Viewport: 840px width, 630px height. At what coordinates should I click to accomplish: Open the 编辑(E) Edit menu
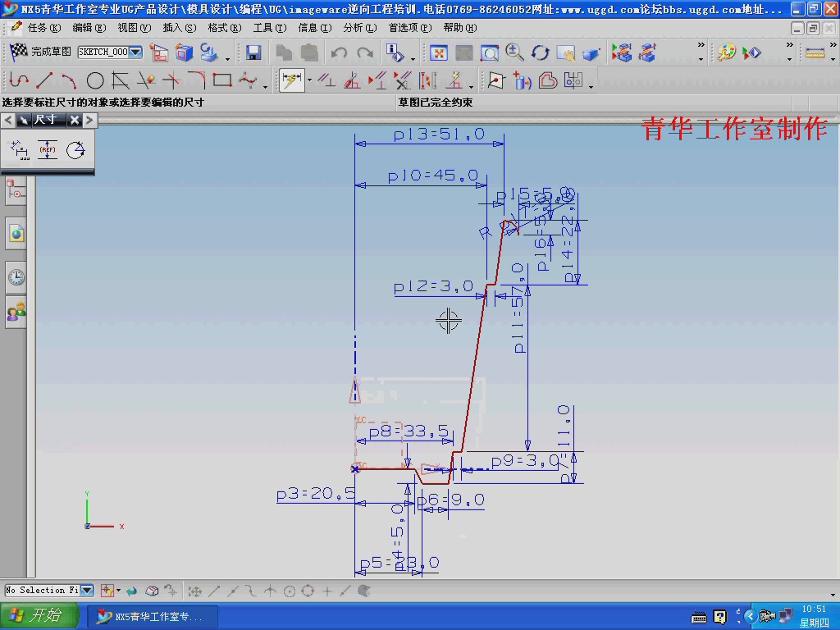click(89, 27)
